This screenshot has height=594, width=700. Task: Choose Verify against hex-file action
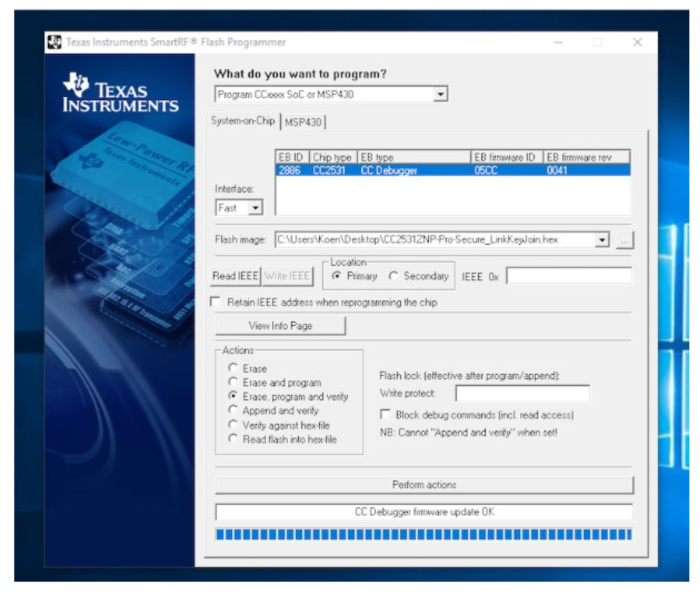[233, 425]
